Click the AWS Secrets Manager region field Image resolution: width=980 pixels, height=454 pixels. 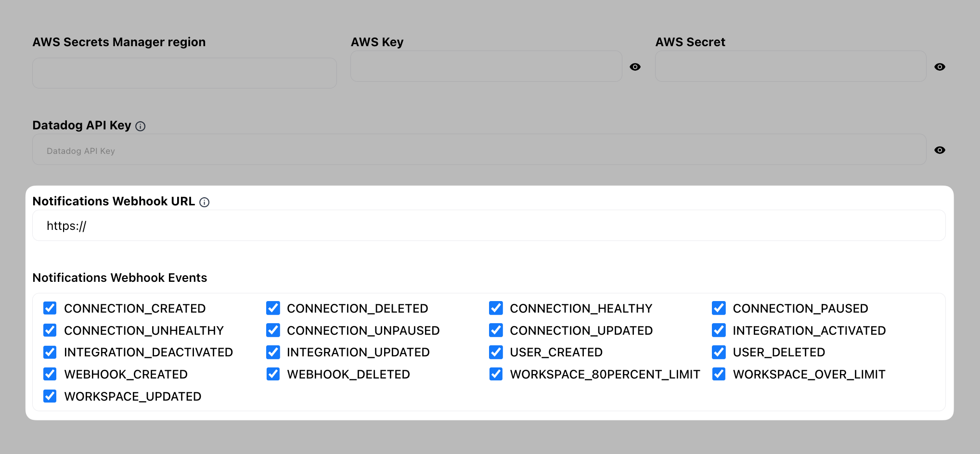(x=184, y=73)
